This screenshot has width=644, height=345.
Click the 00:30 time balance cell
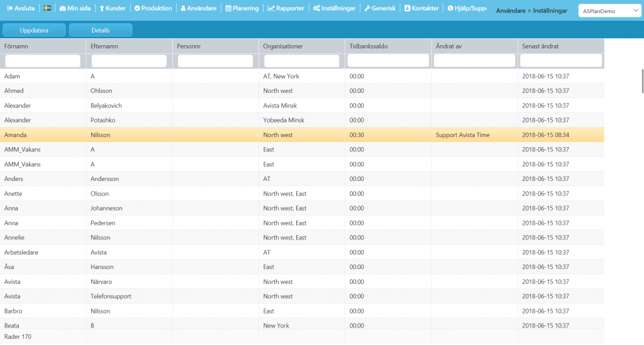pyautogui.click(x=357, y=135)
